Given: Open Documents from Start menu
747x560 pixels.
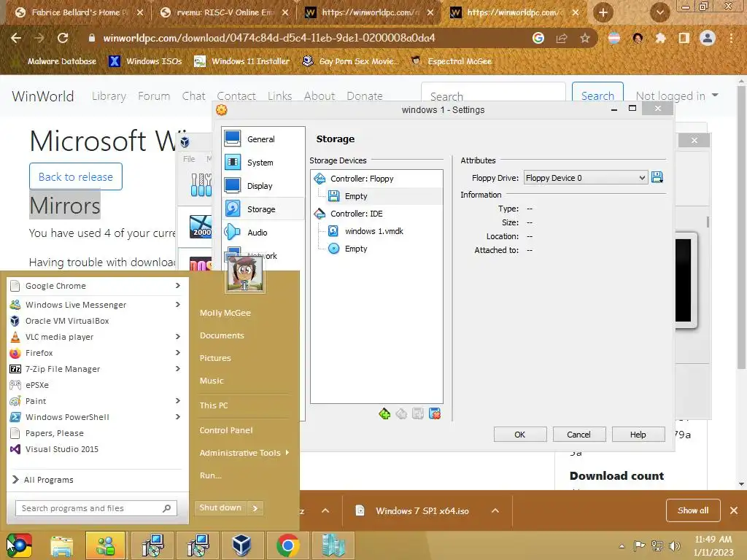Looking at the screenshot, I should (222, 335).
